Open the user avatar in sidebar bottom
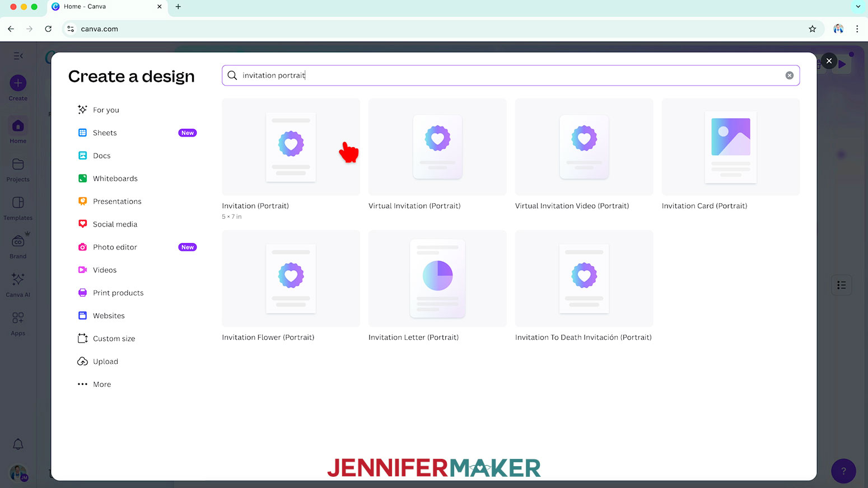The height and width of the screenshot is (488, 868). pos(18,473)
